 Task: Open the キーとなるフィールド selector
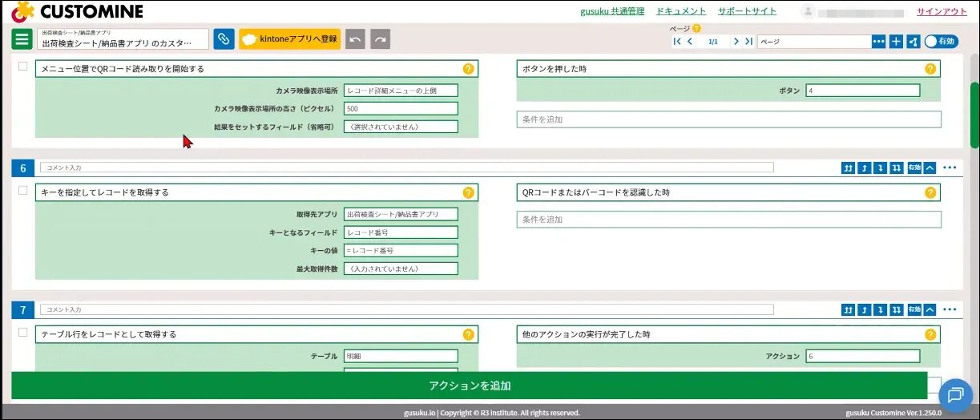tap(401, 232)
